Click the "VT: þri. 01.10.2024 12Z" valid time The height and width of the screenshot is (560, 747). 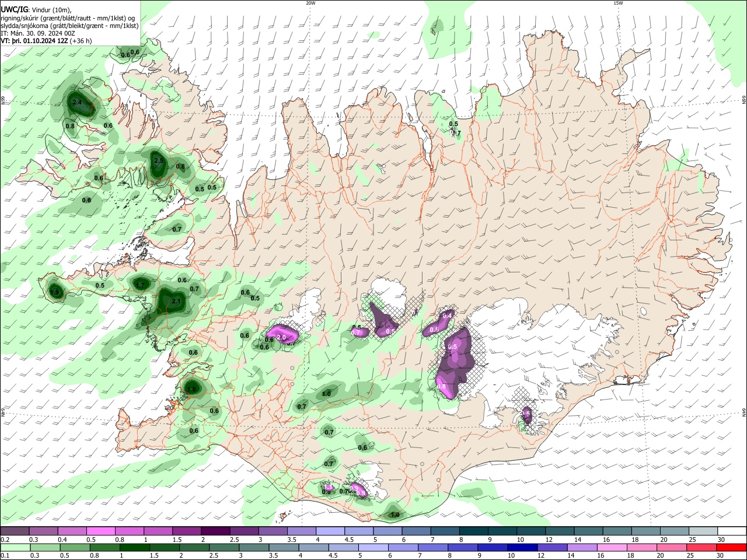pyautogui.click(x=34, y=41)
